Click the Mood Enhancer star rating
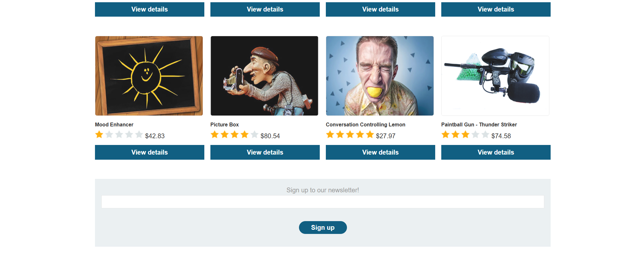 pyautogui.click(x=119, y=135)
